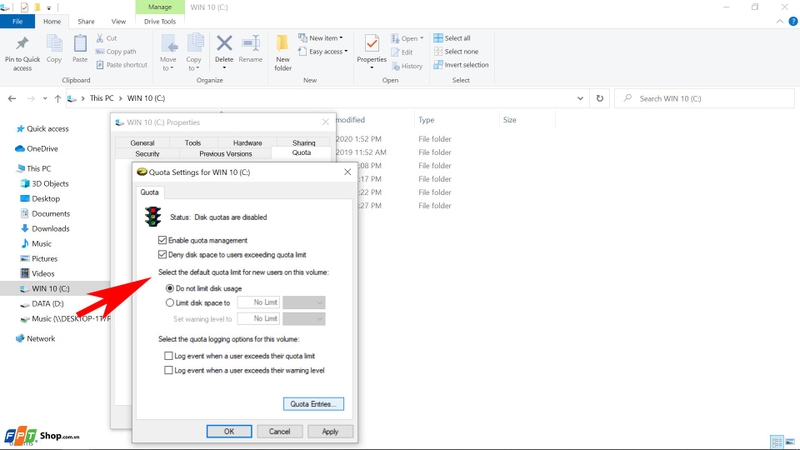Click This PC in address bar
Viewport: 800px width, 450px height.
point(102,98)
